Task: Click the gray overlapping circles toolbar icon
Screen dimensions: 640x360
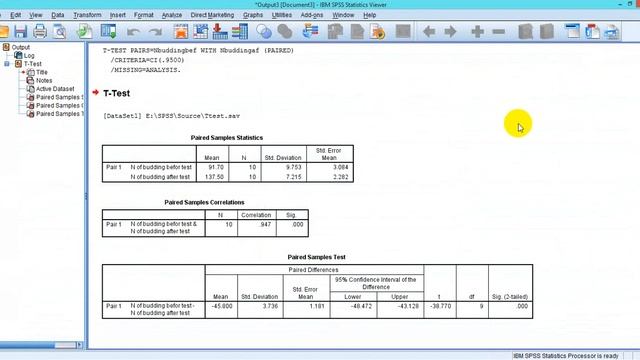Action: [x=285, y=31]
